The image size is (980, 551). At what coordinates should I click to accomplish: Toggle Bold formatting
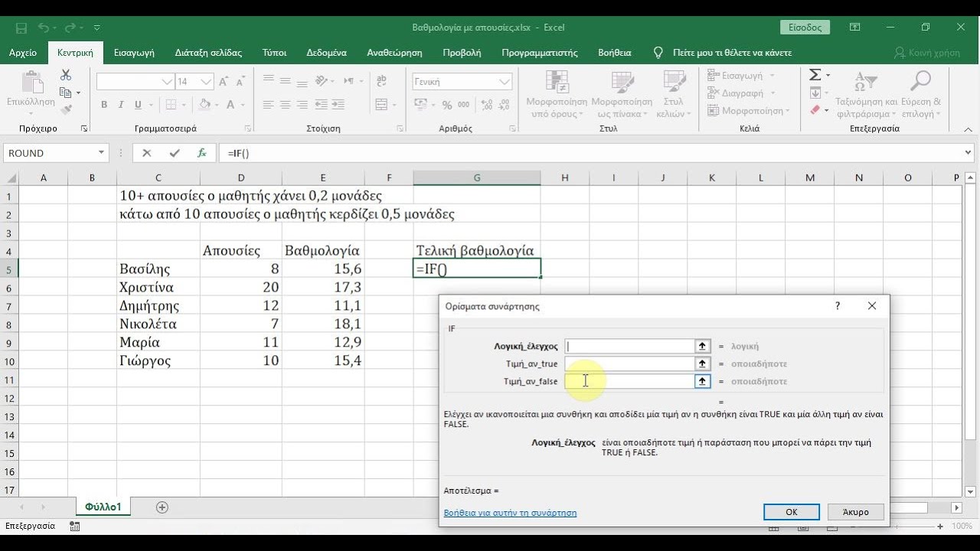(x=104, y=105)
